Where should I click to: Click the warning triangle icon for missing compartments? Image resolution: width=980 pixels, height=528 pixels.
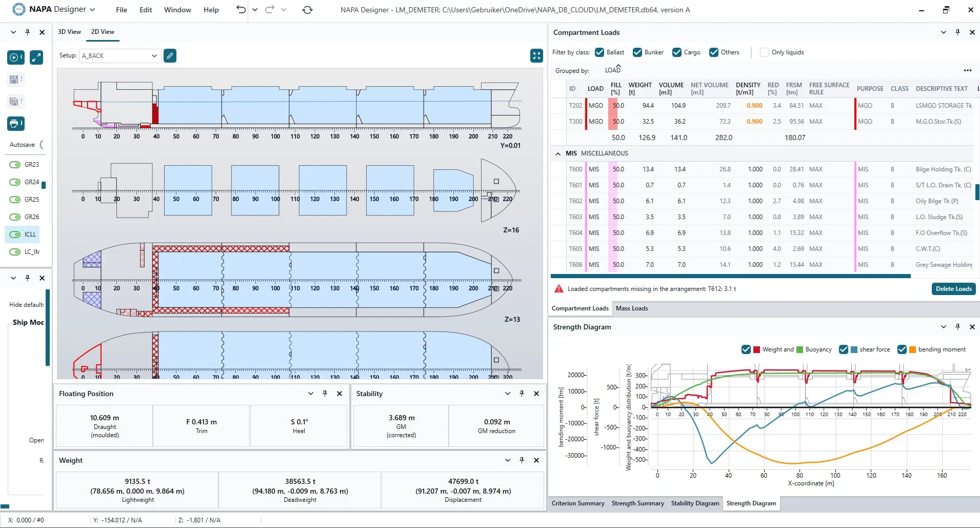pos(558,289)
